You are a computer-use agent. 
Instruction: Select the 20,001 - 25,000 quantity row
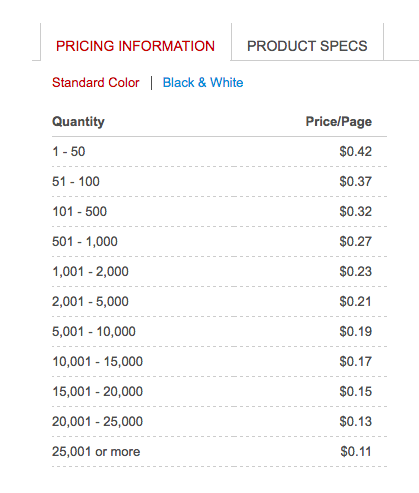click(x=219, y=422)
